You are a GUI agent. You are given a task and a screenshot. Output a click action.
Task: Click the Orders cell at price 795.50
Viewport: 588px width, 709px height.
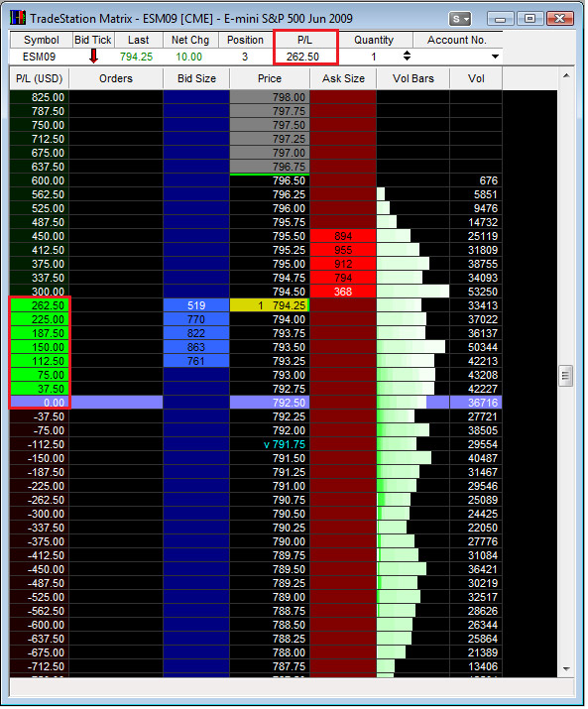116,236
